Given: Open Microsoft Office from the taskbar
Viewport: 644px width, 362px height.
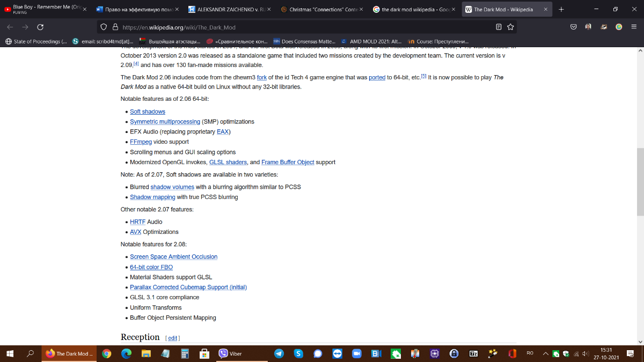Looking at the screenshot, I should (512, 353).
